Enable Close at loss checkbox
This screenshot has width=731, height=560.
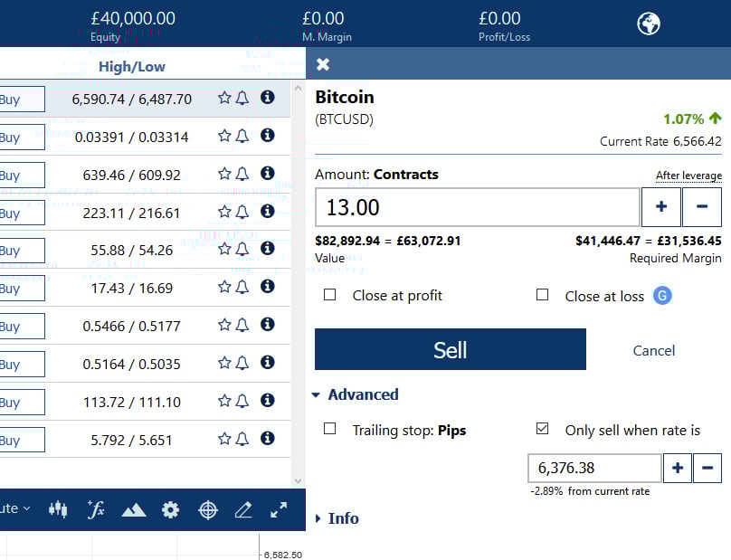[542, 295]
